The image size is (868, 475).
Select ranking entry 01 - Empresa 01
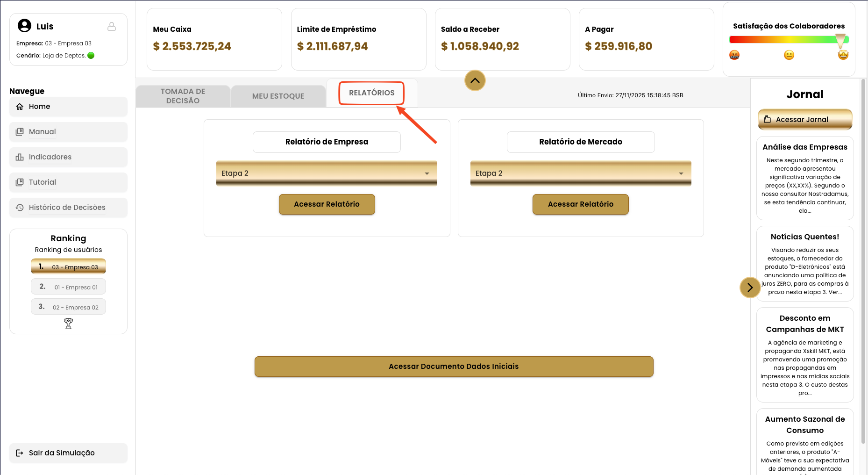pos(68,287)
